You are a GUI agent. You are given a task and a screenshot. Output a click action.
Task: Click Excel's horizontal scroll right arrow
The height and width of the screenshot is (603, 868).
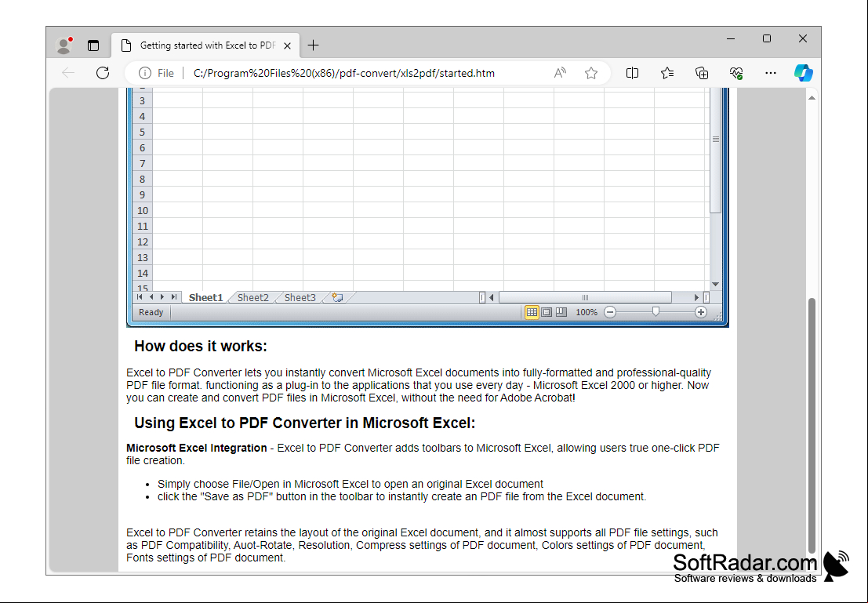point(696,298)
